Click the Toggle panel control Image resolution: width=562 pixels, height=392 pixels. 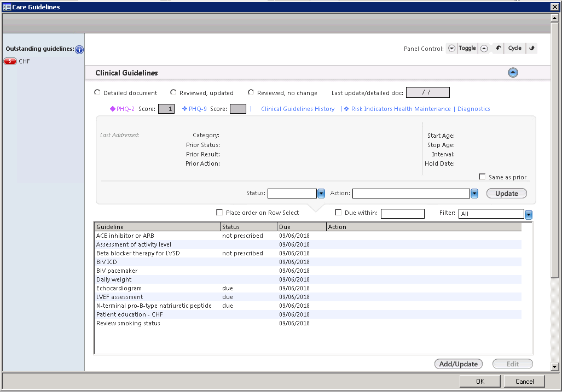tap(467, 48)
